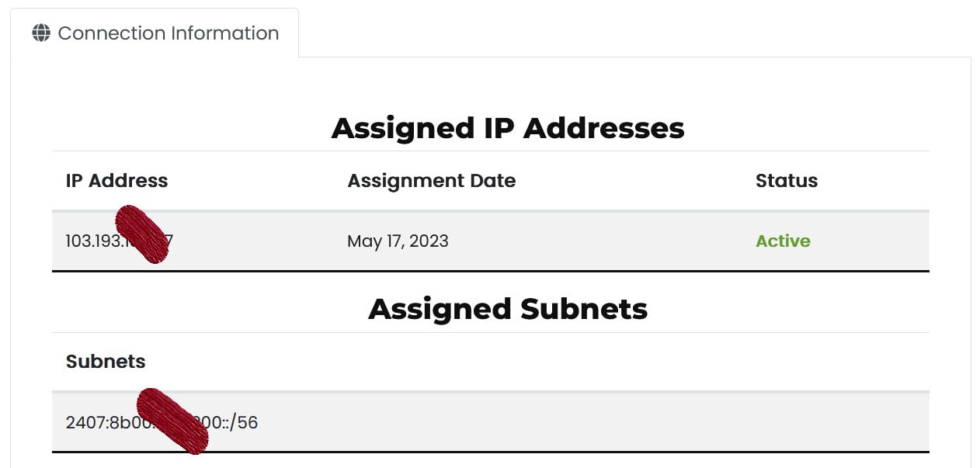Screen dimensions: 980x468
Task: Open the Connection Information tab
Action: [168, 33]
